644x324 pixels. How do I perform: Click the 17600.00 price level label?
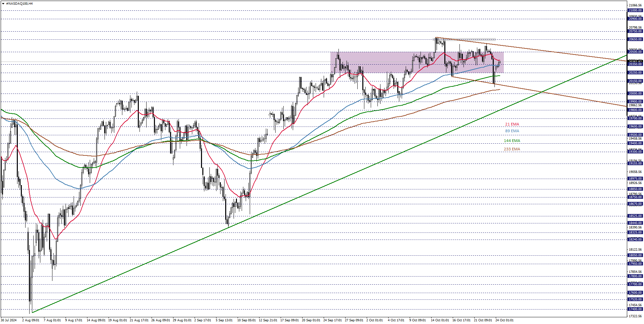pyautogui.click(x=635, y=293)
